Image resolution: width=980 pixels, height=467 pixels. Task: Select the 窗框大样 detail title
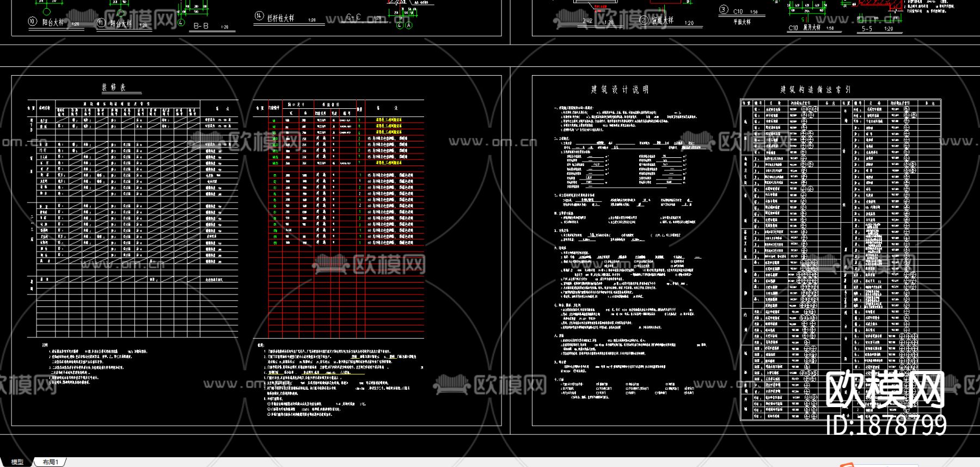[663, 21]
